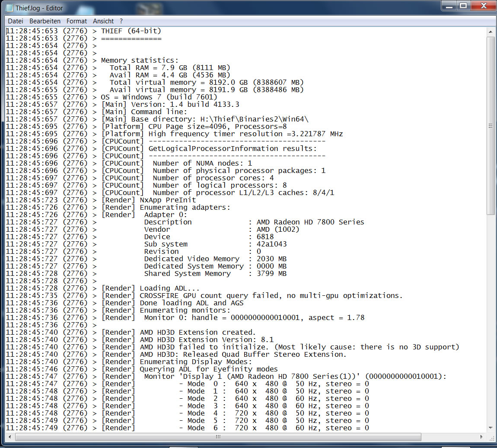
Task: Click the '[Main] Command line:' entry
Action: [144, 112]
